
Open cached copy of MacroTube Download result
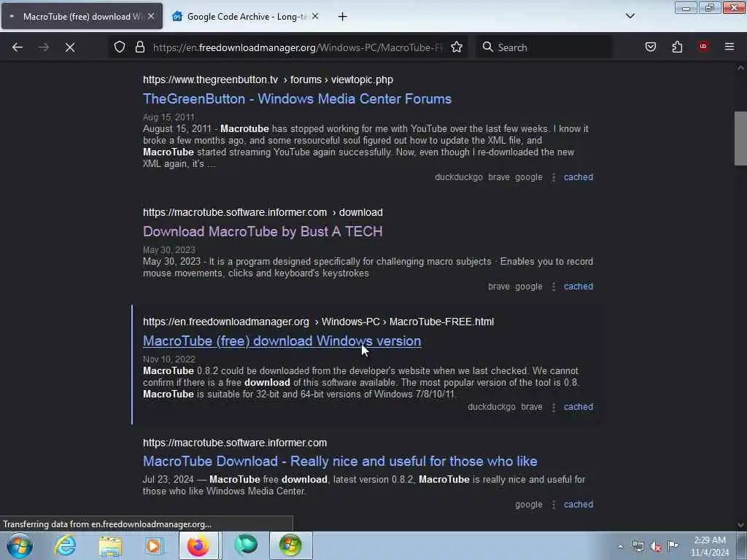(578, 505)
